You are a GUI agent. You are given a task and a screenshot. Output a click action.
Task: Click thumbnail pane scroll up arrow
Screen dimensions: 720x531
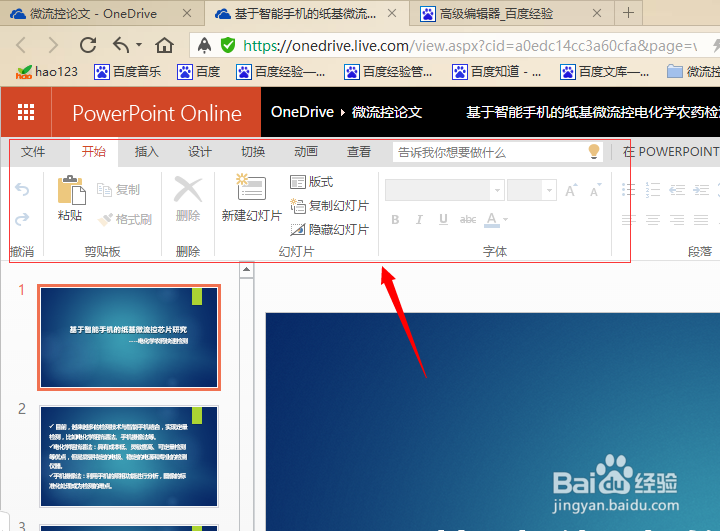tap(247, 269)
